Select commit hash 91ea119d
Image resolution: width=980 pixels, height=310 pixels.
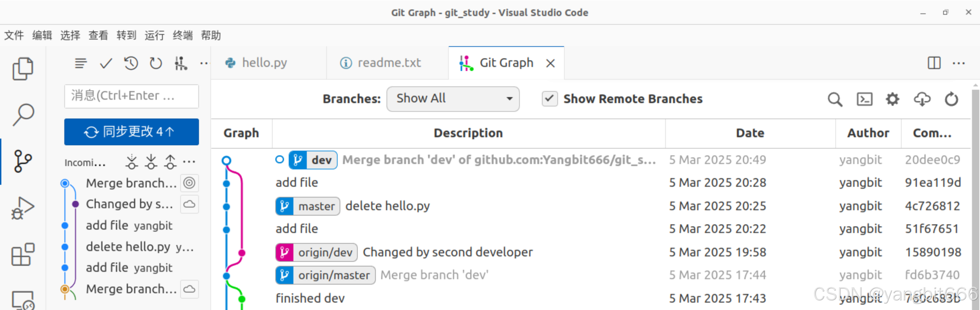933,183
